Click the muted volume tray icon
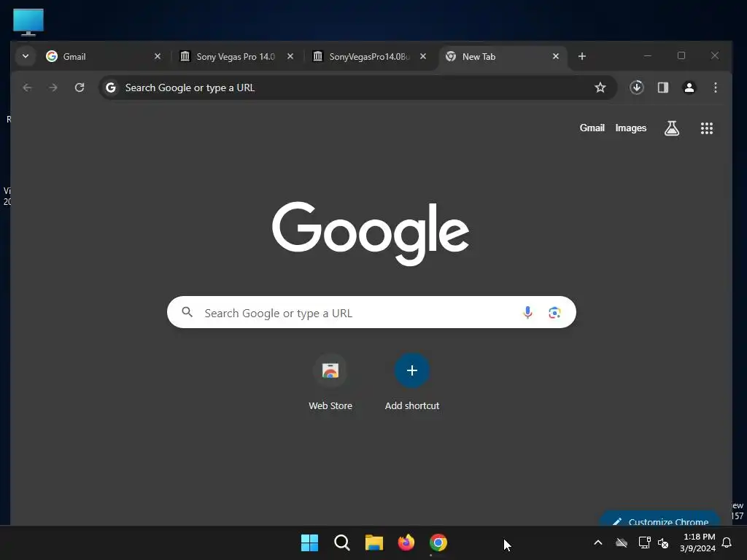This screenshot has width=747, height=560. coord(662,542)
